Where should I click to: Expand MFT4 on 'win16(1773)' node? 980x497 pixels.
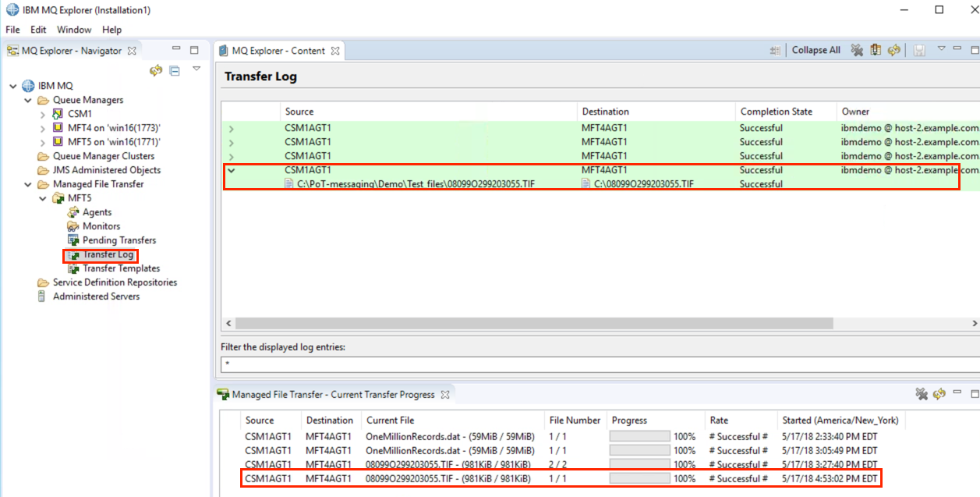point(42,128)
